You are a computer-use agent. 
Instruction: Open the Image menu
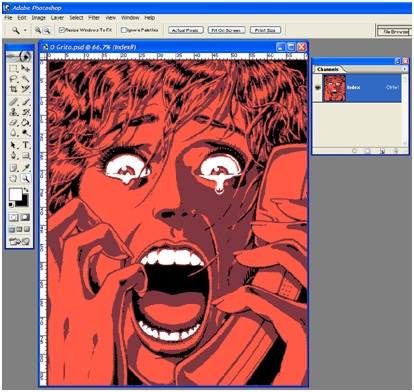[39, 18]
